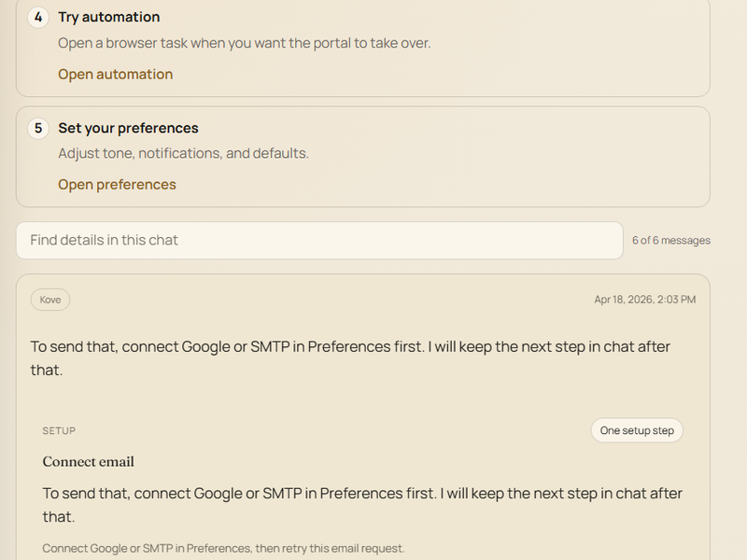Click the "Adjust tone, notifications, and defaults" text
Screen dimensions: 747x560
coord(183,153)
